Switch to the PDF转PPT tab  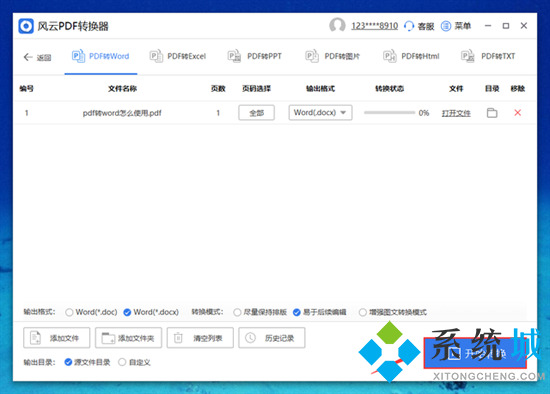coord(255,56)
